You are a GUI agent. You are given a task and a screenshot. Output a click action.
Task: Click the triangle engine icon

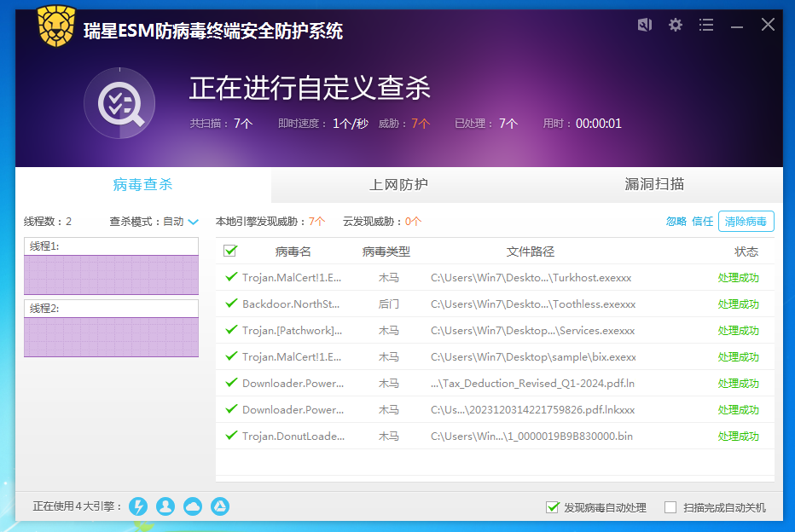click(220, 506)
